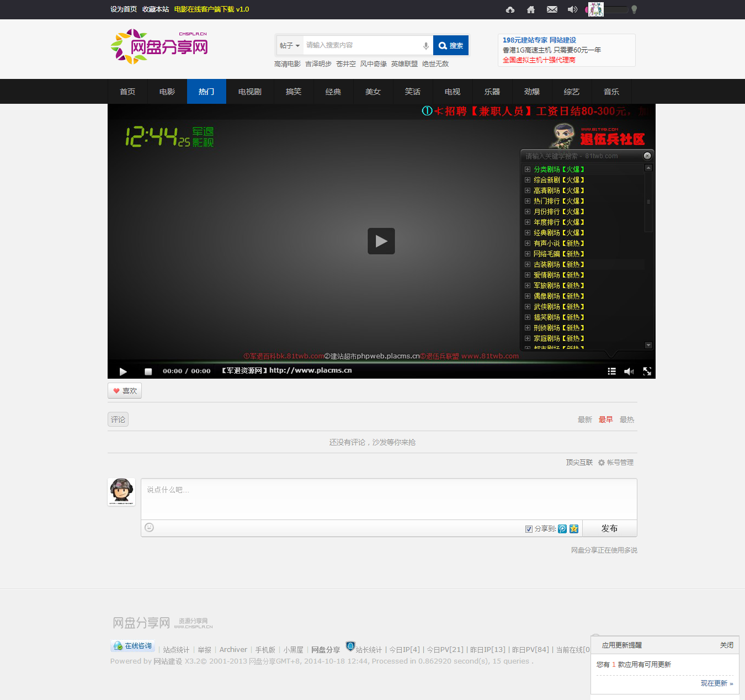Click the playlist keyword search field
This screenshot has height=700, width=745.
(x=582, y=156)
